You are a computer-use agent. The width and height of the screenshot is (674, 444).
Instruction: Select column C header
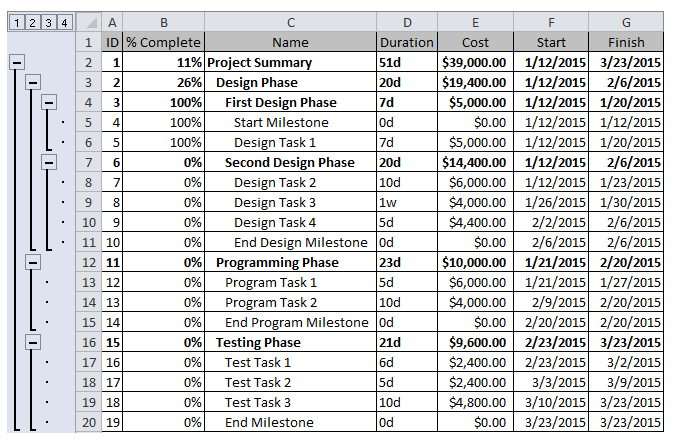(291, 22)
